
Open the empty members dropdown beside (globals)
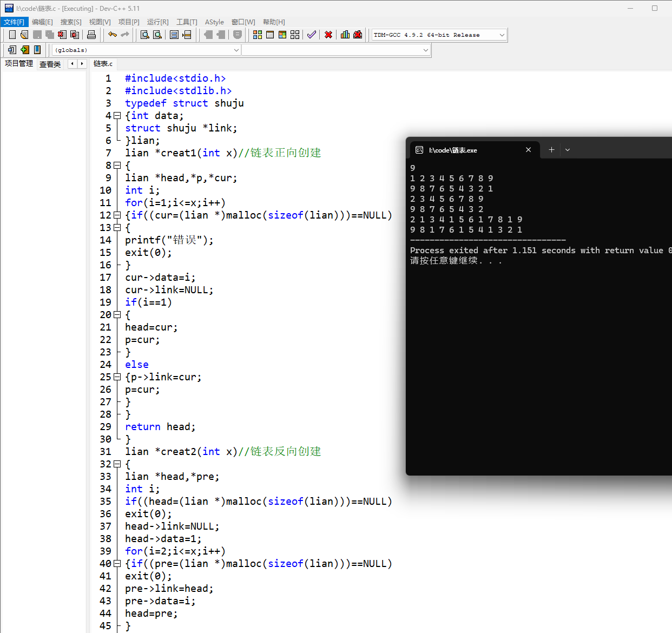[x=335, y=50]
